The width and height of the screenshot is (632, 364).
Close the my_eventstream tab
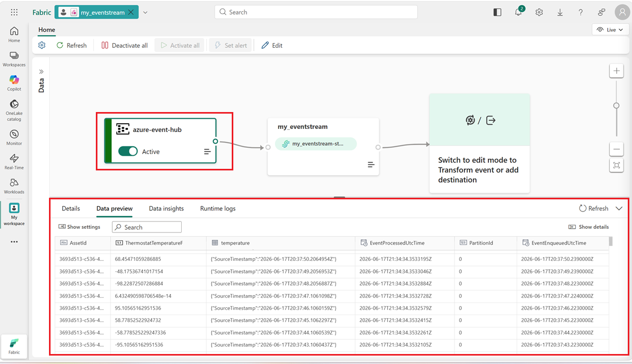pos(131,12)
